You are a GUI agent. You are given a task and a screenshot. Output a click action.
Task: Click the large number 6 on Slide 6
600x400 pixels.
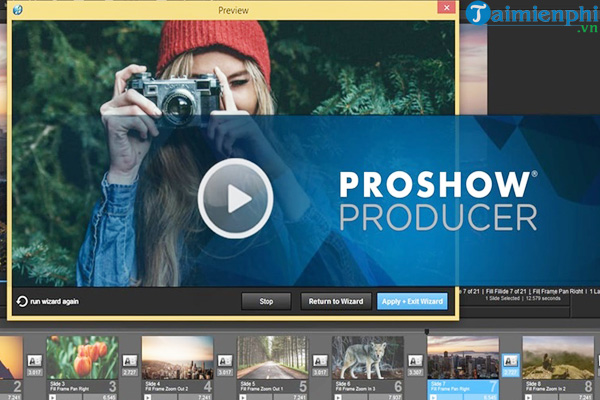click(x=398, y=387)
